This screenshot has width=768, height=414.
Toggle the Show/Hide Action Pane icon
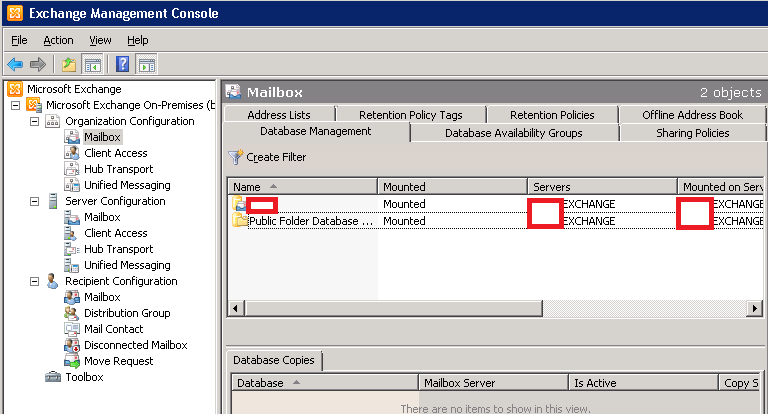pos(147,65)
